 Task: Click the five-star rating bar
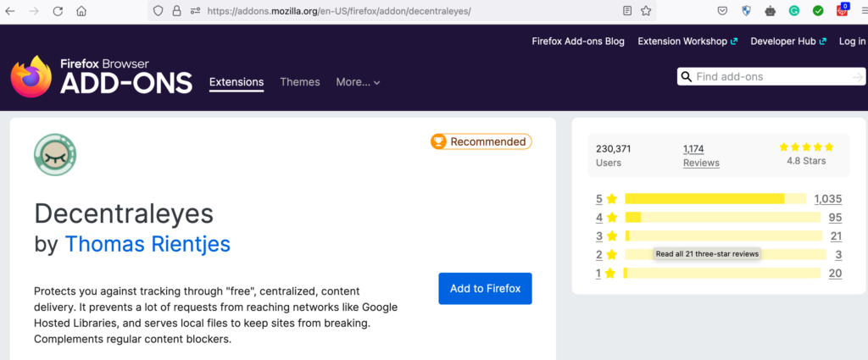click(x=715, y=198)
